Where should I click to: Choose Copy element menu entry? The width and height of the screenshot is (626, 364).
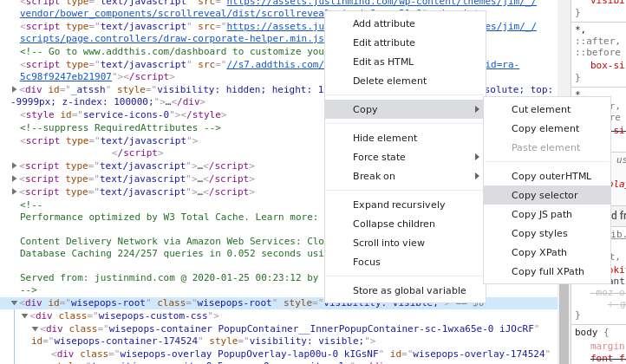[547, 128]
